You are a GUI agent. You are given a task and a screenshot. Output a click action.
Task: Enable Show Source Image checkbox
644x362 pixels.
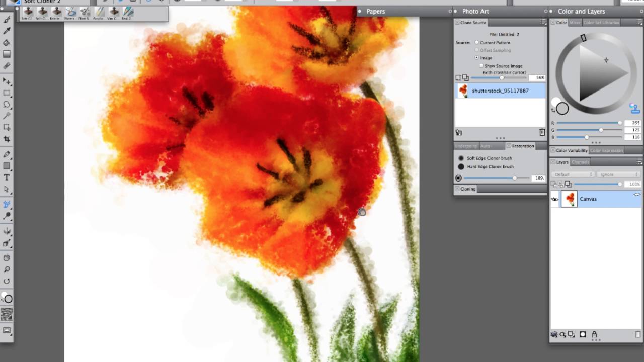tap(481, 66)
